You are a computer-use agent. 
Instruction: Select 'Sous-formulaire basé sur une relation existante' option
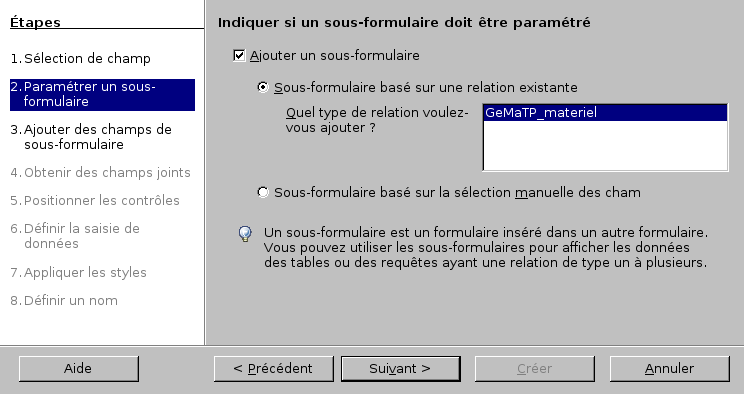click(263, 87)
